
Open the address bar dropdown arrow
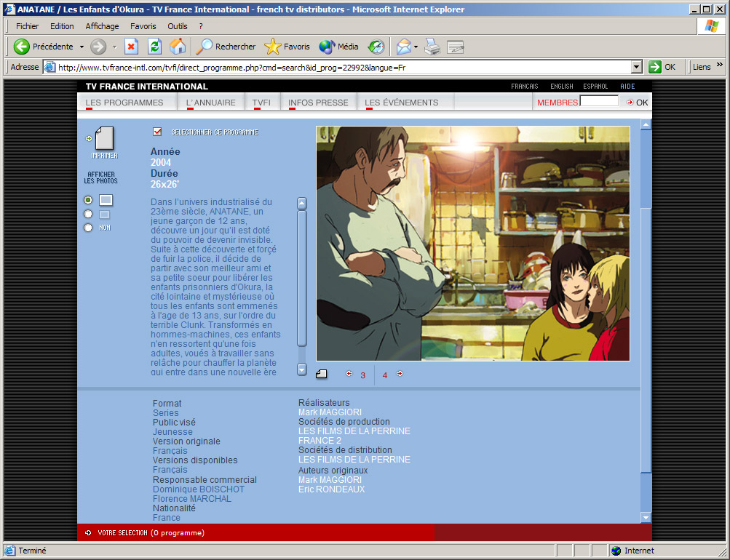point(637,67)
